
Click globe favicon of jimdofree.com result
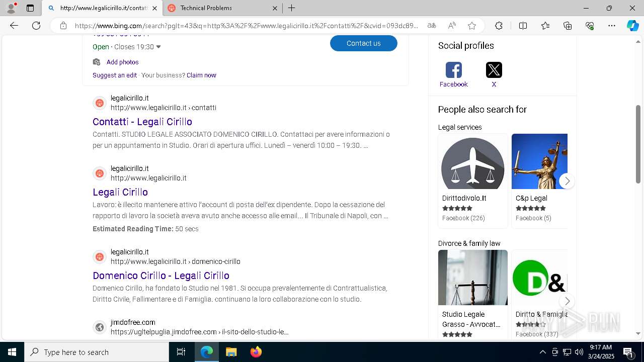(x=100, y=327)
